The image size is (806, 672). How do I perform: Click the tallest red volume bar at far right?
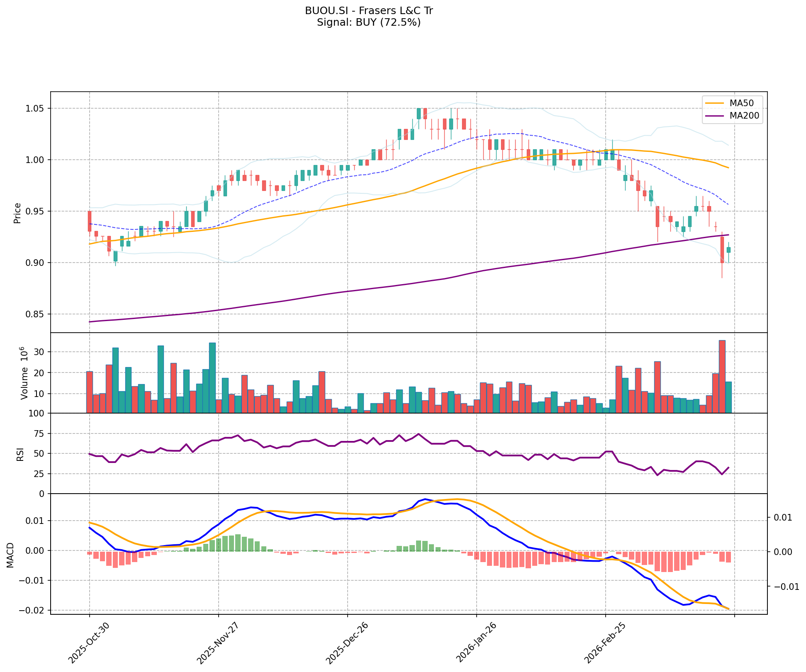(722, 376)
